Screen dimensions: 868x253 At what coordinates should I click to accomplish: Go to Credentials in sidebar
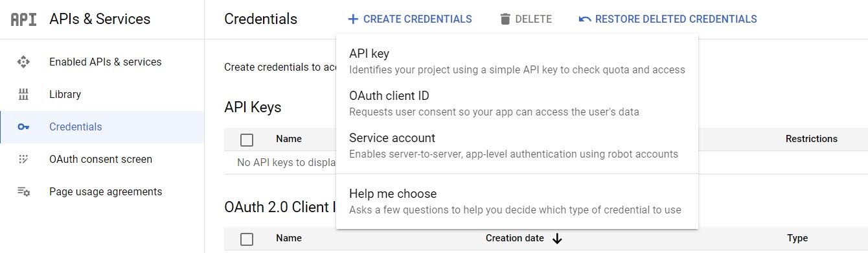pyautogui.click(x=102, y=127)
